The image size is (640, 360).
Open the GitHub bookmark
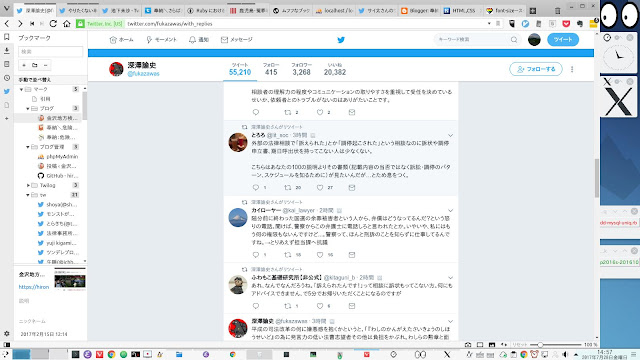coord(58,176)
